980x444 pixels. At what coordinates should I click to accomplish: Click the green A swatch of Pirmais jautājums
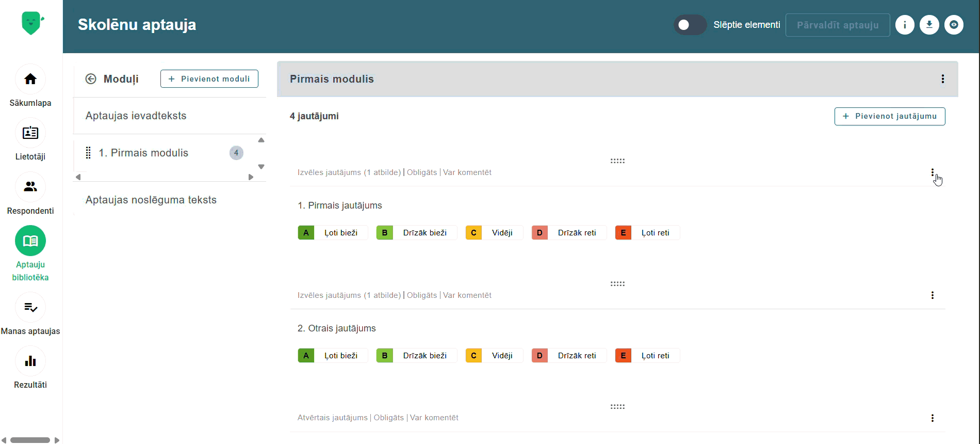point(306,233)
